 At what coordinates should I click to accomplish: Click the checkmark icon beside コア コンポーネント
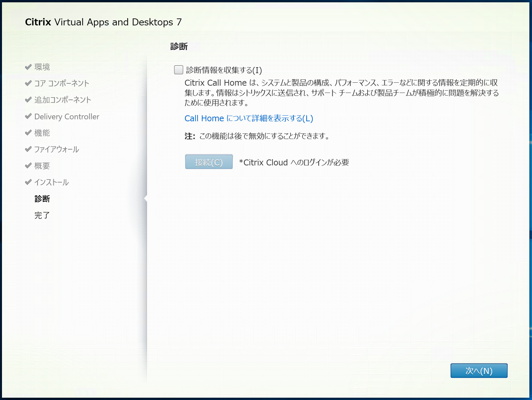pyautogui.click(x=28, y=82)
